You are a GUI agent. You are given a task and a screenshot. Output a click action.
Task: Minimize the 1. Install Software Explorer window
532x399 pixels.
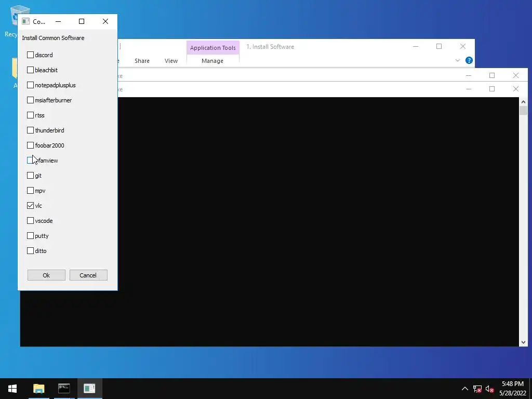coord(416,46)
